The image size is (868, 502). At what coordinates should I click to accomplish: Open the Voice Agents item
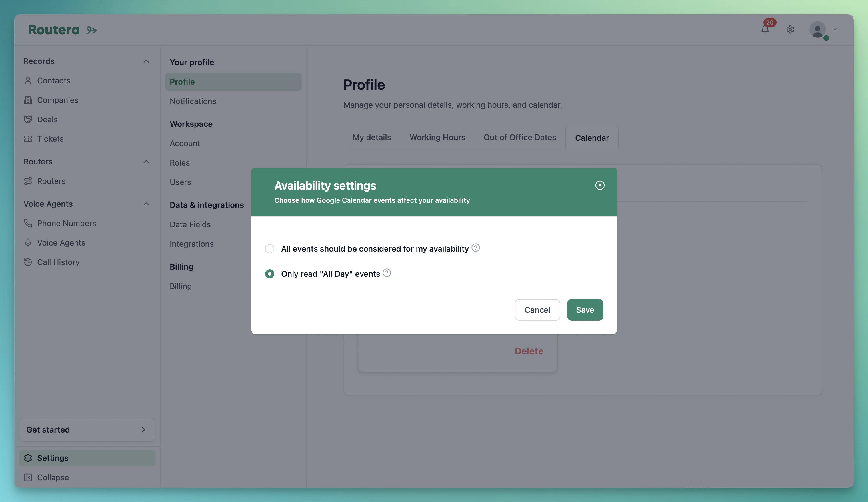(87, 243)
